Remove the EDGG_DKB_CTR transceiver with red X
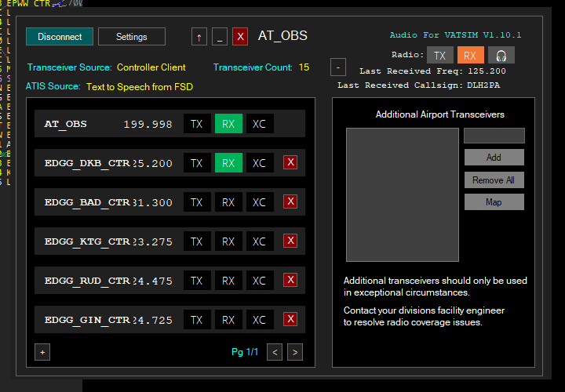Image resolution: width=565 pixels, height=392 pixels. coord(290,162)
